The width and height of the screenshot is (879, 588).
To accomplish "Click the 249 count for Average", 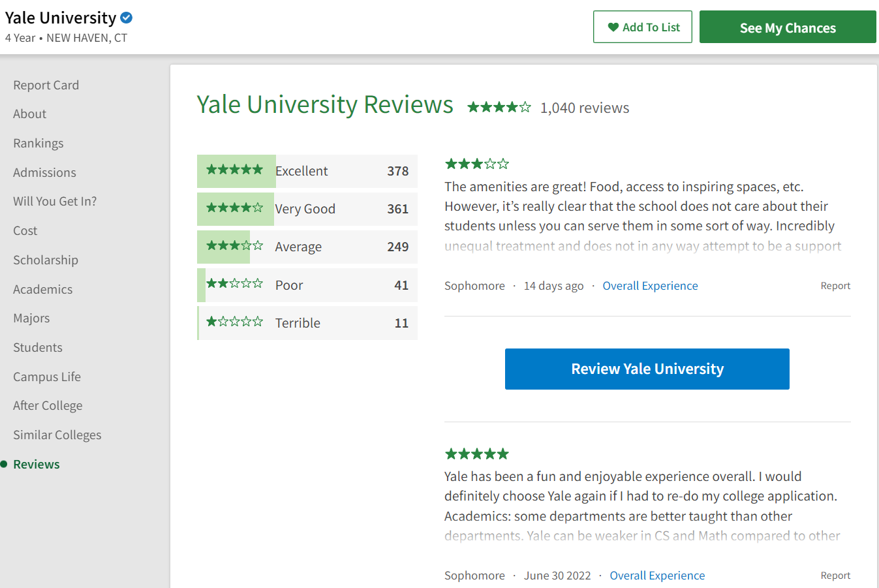I will click(x=398, y=247).
